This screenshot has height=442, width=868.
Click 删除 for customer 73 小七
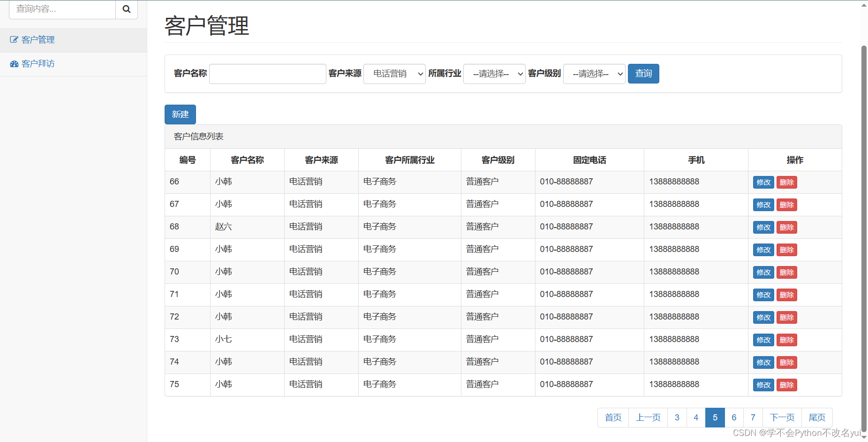(787, 340)
